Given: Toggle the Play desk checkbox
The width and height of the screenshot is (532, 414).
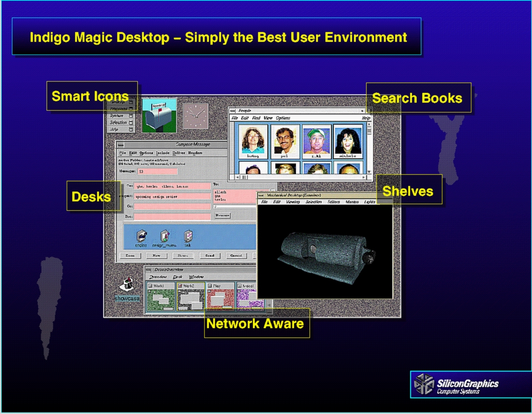Looking at the screenshot, I should click(210, 286).
